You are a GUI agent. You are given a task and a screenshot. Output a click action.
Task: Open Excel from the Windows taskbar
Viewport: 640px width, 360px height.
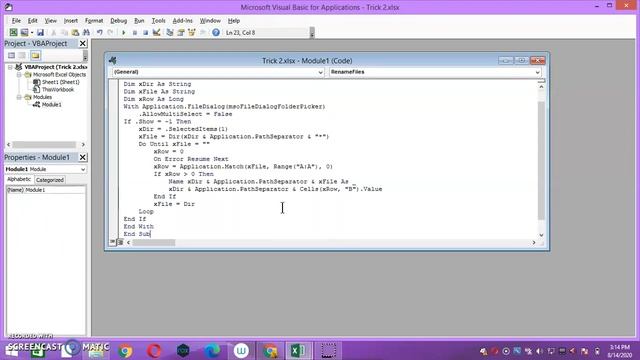(x=298, y=351)
